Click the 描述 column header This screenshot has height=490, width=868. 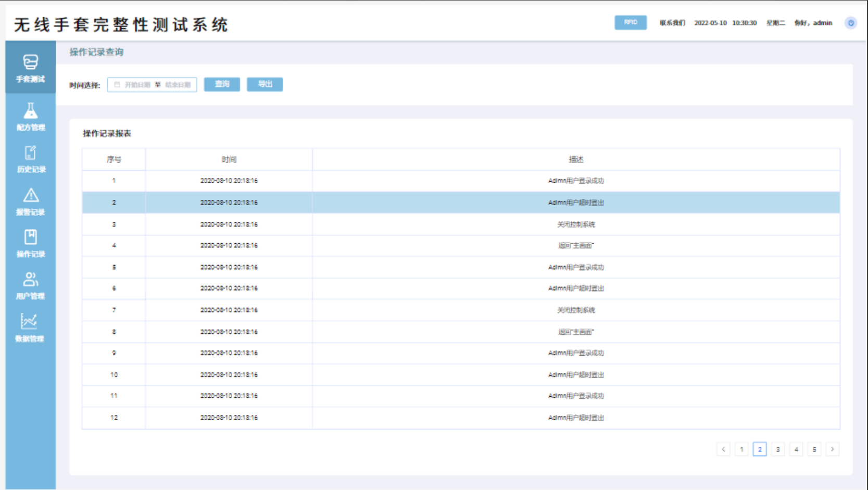pyautogui.click(x=576, y=160)
